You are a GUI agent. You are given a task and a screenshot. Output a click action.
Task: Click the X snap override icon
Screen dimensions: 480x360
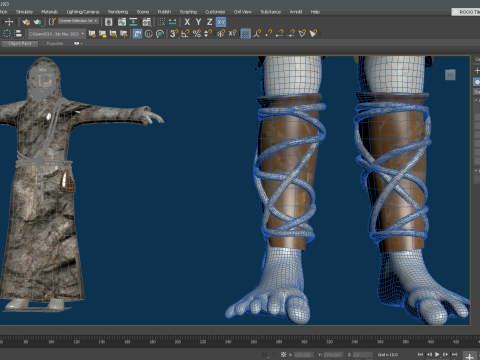[232, 33]
